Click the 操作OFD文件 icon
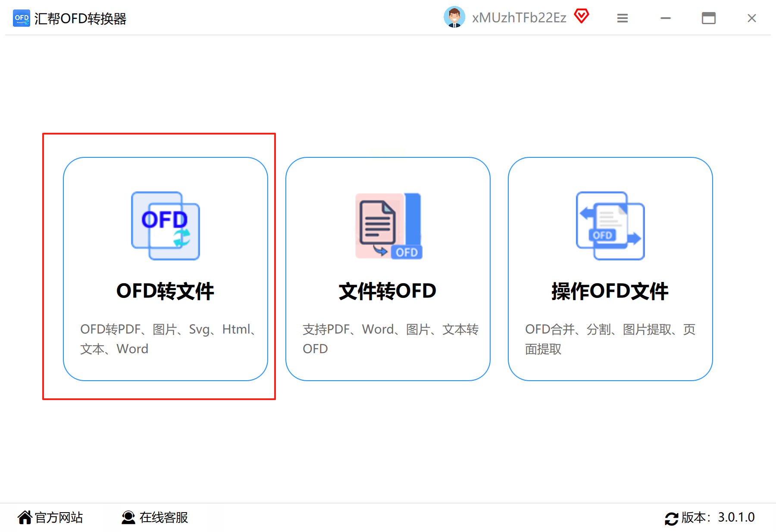This screenshot has width=776, height=532. pos(610,226)
